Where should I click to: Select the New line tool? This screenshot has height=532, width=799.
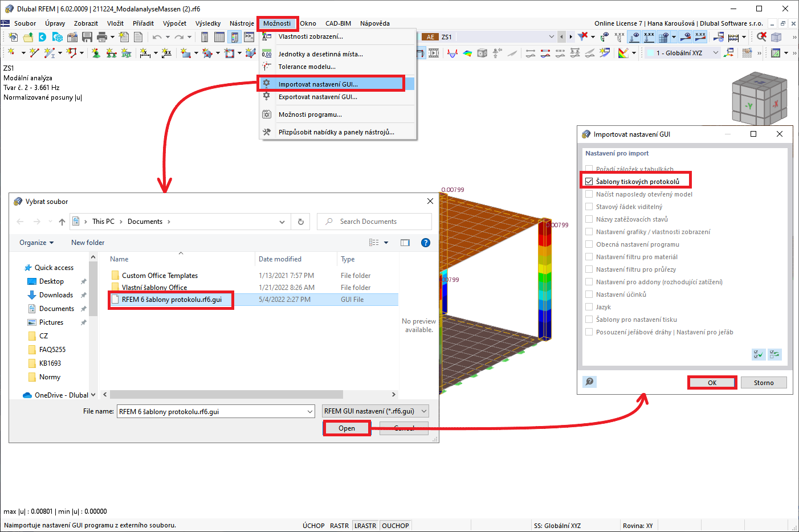tap(34, 53)
